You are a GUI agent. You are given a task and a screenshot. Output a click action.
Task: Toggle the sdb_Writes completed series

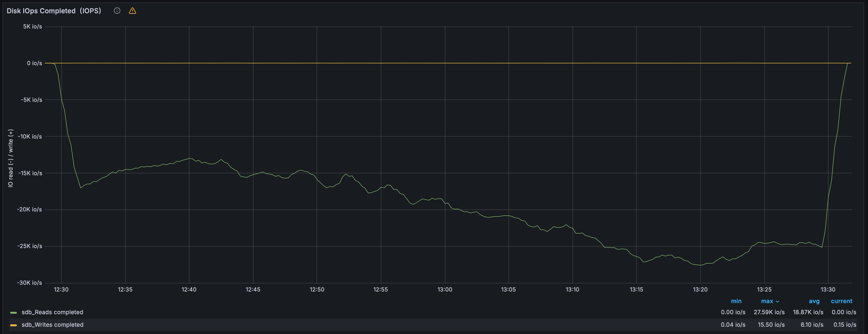click(53, 325)
